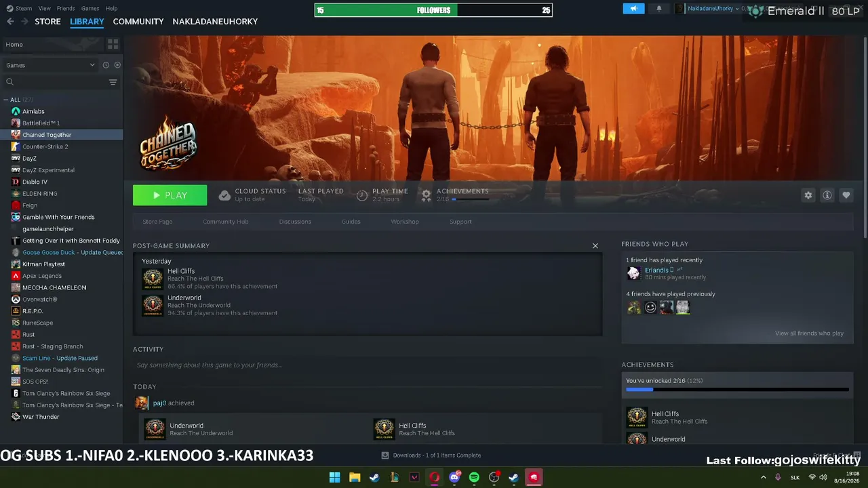Open the library Home button

[x=52, y=44]
